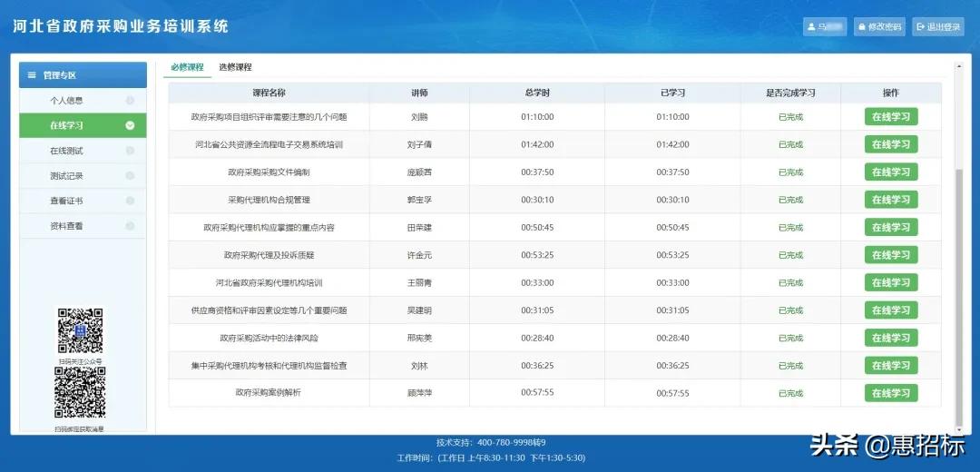Click 在线学习 for 吴建明's course
Image resolution: width=980 pixels, height=472 pixels.
click(x=891, y=310)
